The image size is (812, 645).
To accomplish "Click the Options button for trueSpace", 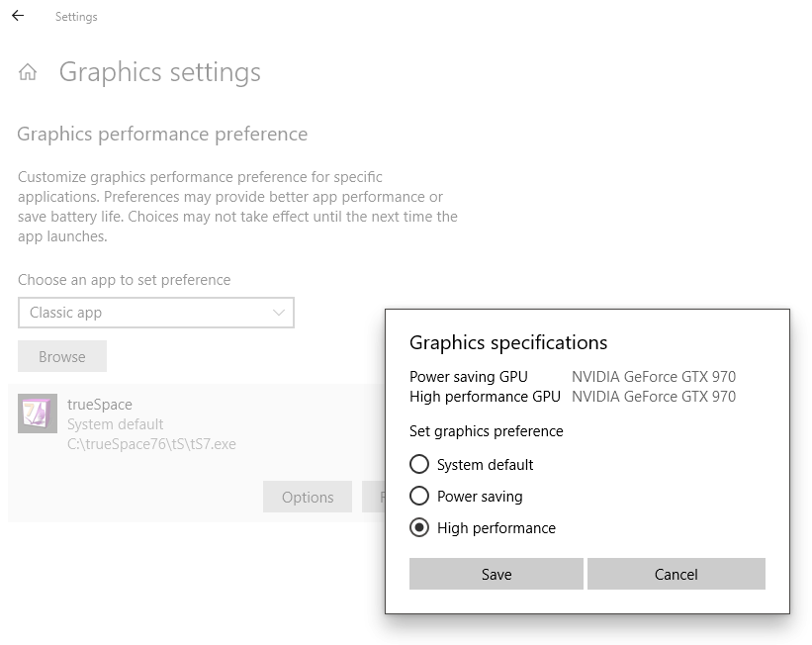I will [x=308, y=497].
